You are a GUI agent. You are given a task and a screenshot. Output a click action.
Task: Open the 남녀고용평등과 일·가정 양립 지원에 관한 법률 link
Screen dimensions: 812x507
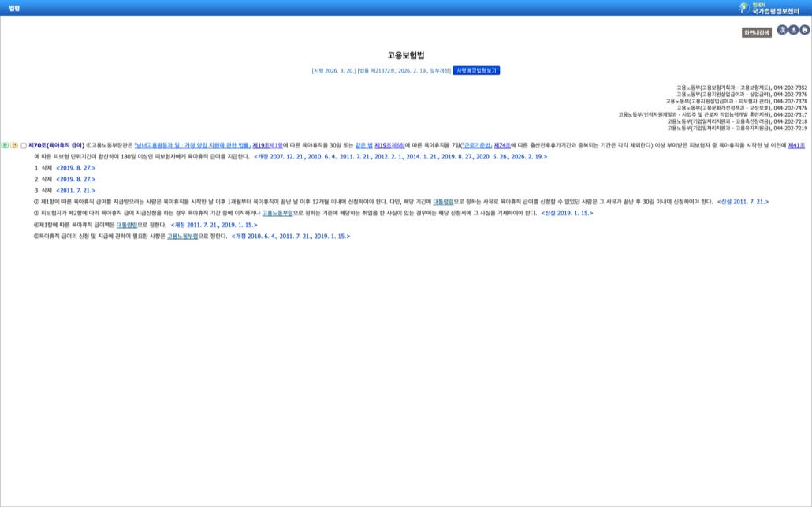pos(192,146)
